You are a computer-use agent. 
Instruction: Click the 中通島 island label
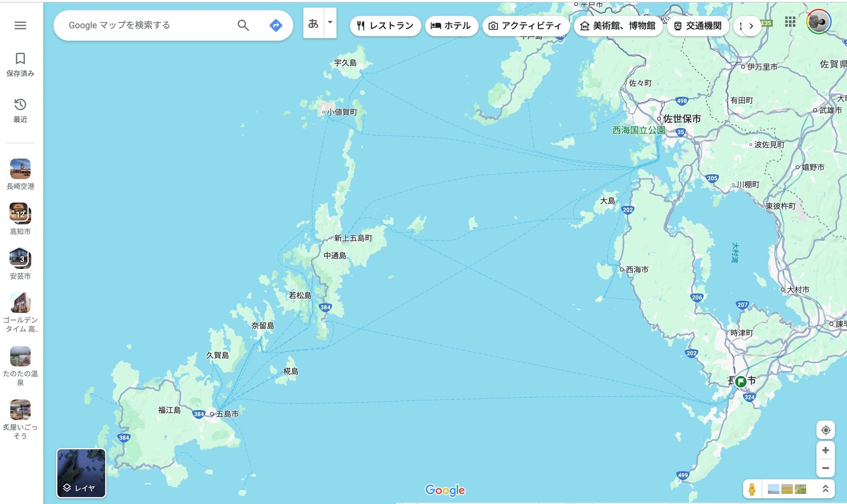tap(335, 255)
